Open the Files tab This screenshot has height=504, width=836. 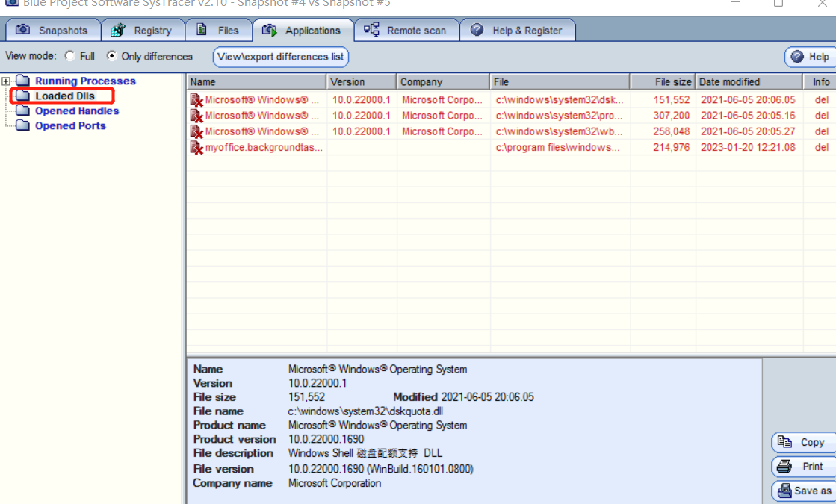pos(219,31)
